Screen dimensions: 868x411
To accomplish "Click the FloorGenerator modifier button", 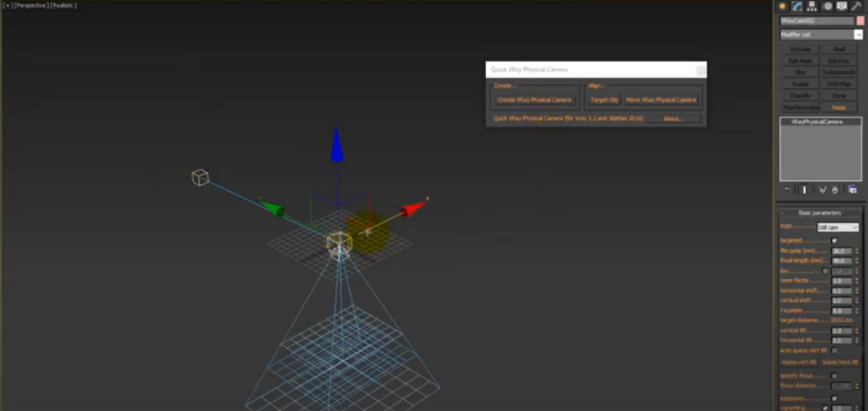I will [x=801, y=107].
